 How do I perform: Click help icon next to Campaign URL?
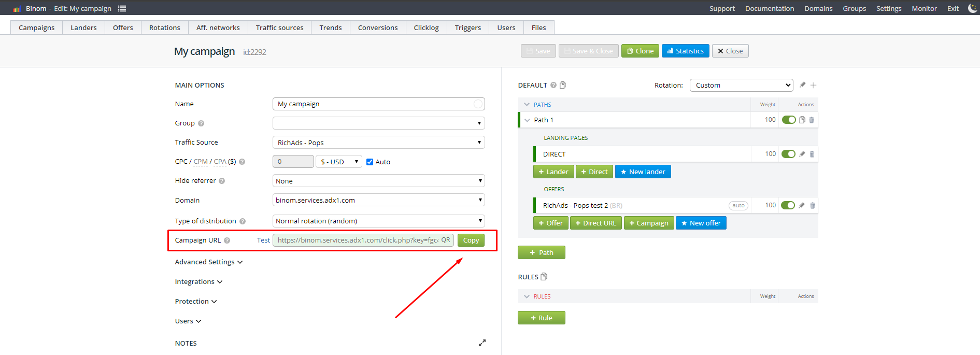point(227,240)
